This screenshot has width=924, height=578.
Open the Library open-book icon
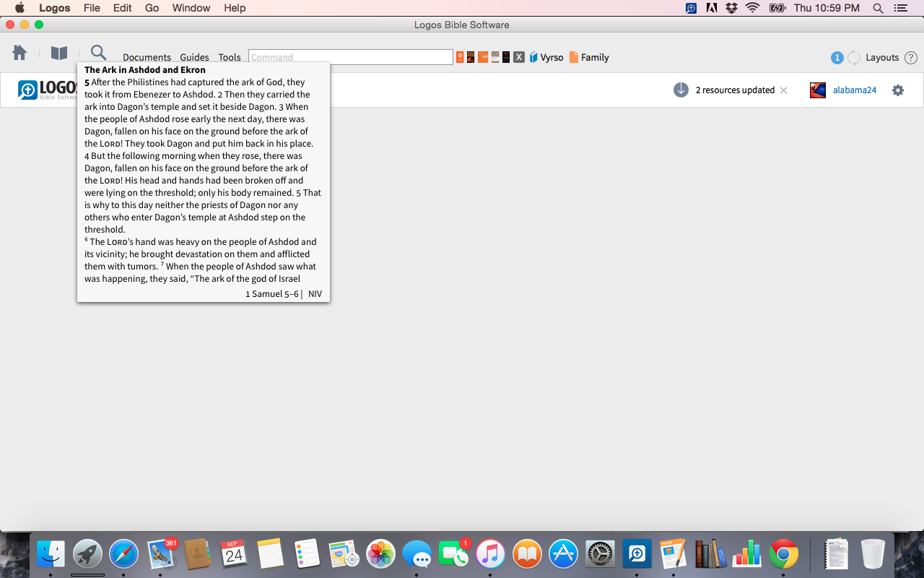pos(59,53)
